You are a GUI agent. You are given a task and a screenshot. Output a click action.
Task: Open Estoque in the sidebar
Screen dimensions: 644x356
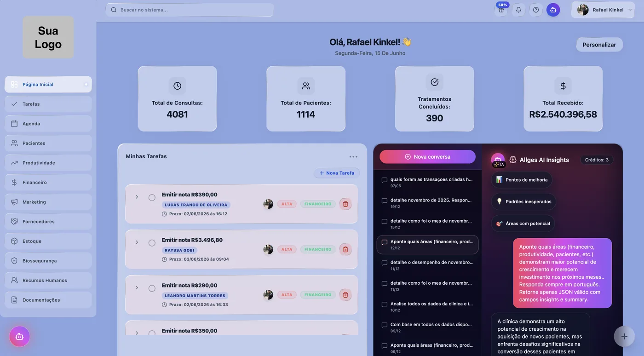[48, 241]
